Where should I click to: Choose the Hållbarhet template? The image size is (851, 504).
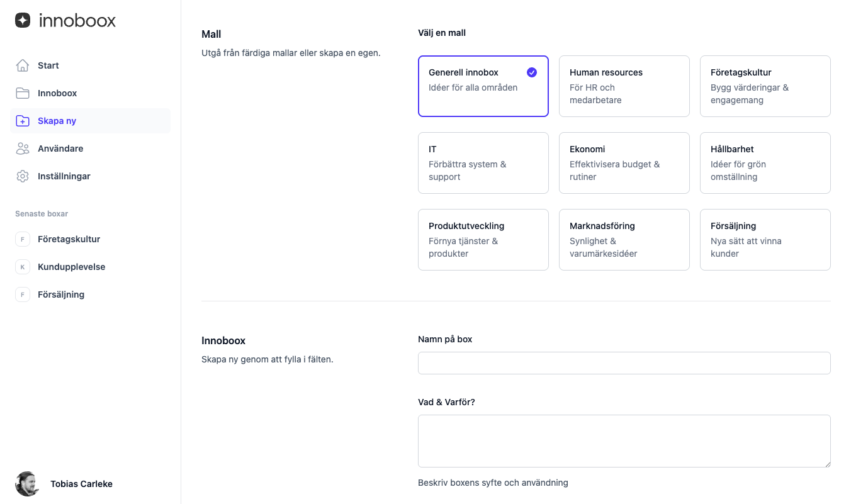[765, 162]
